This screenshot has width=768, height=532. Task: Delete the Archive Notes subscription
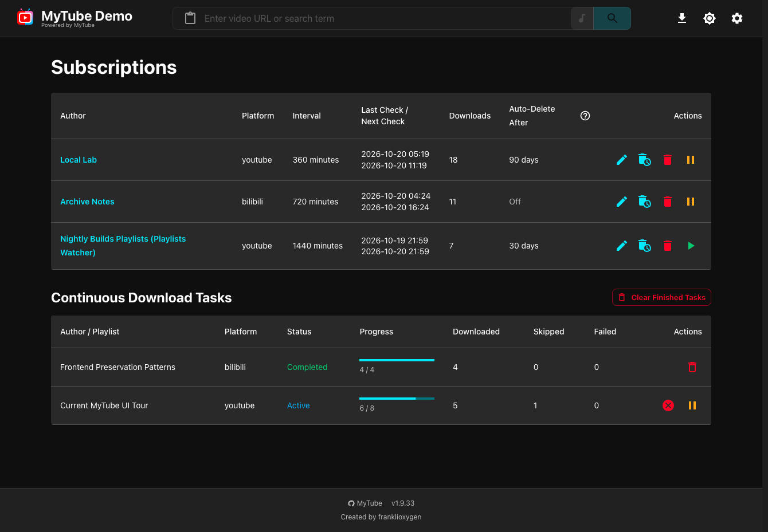point(668,202)
